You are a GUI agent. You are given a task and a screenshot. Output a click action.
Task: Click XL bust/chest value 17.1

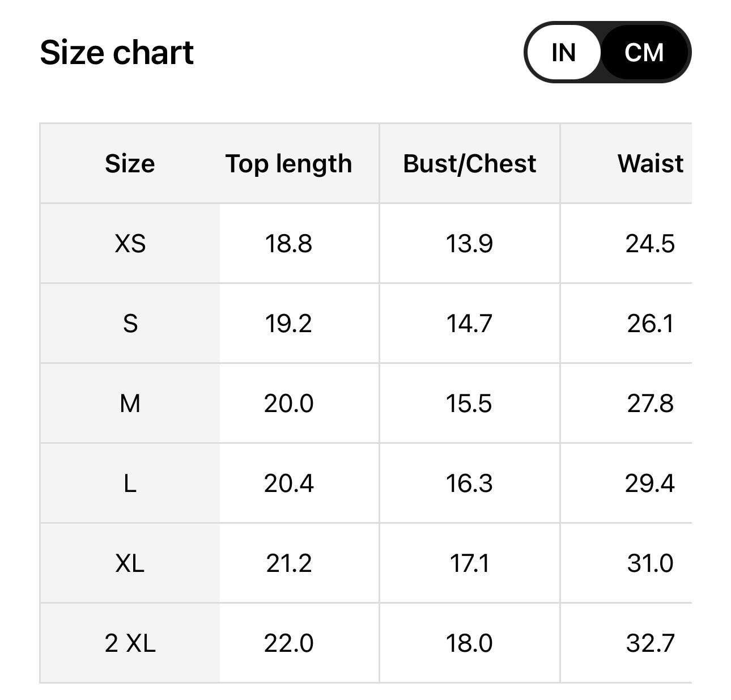coord(469,563)
